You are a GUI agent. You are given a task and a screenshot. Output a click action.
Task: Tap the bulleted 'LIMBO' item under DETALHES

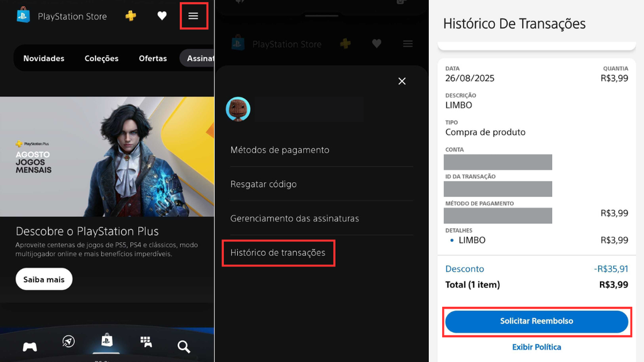[472, 240]
